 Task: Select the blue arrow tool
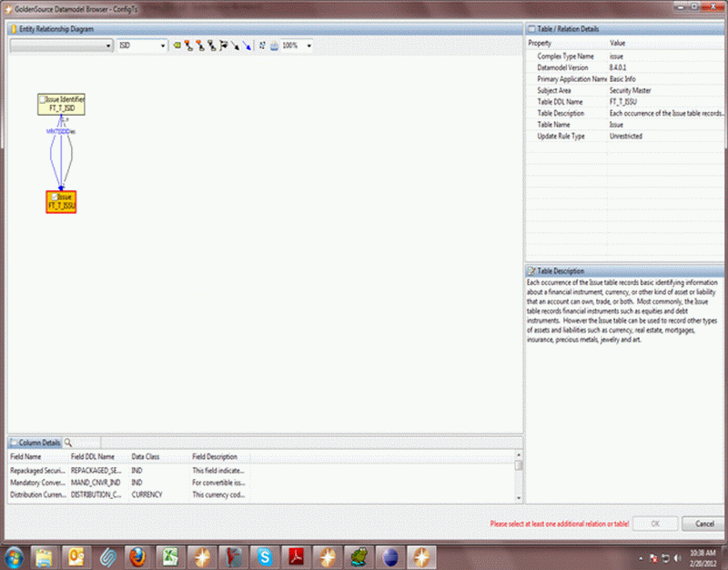pos(247,46)
